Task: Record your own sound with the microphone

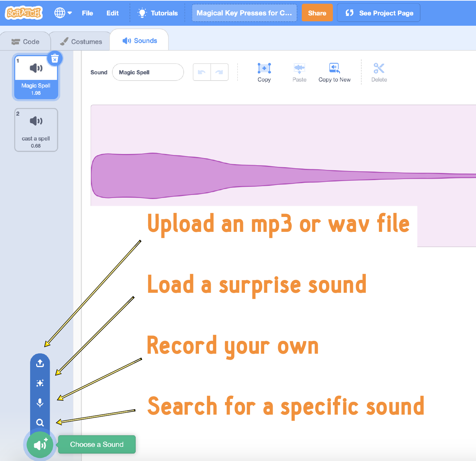Action: (40, 403)
